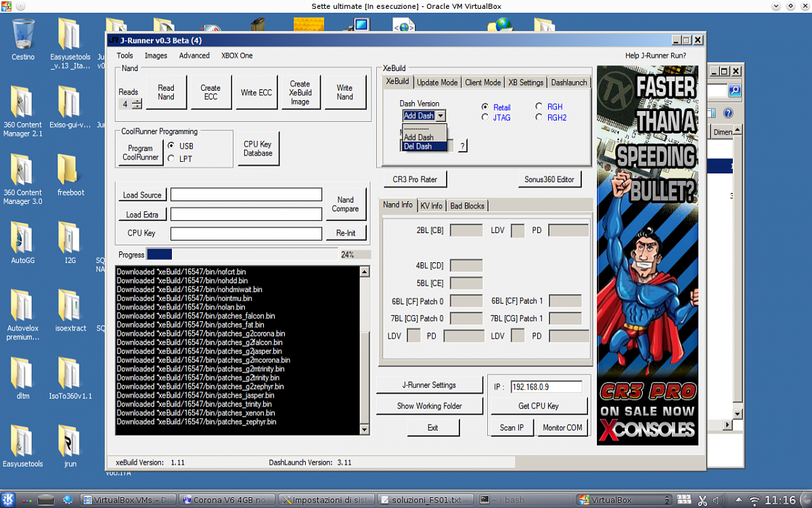Open the I2G folder icon
812x508 pixels.
click(69, 237)
